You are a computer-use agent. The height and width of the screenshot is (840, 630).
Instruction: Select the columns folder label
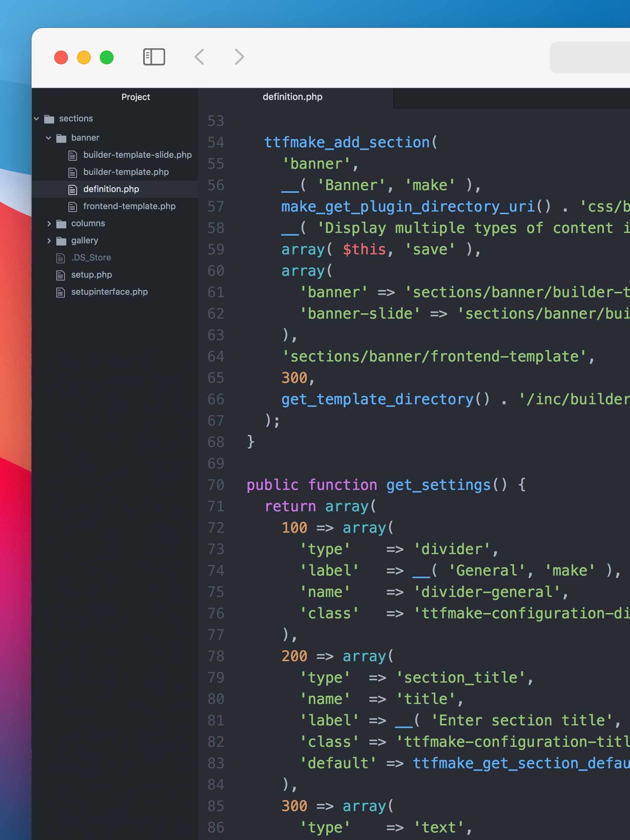tap(88, 223)
